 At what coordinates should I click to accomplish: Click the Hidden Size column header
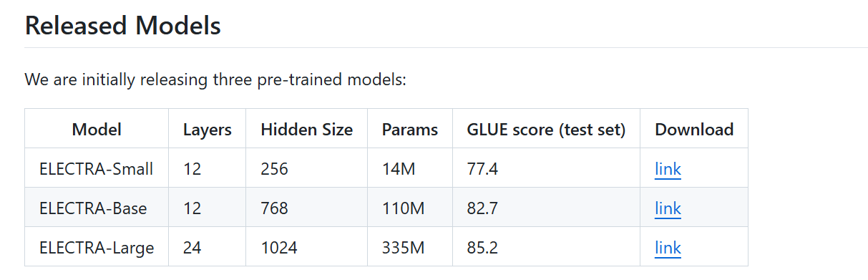pyautogui.click(x=306, y=130)
